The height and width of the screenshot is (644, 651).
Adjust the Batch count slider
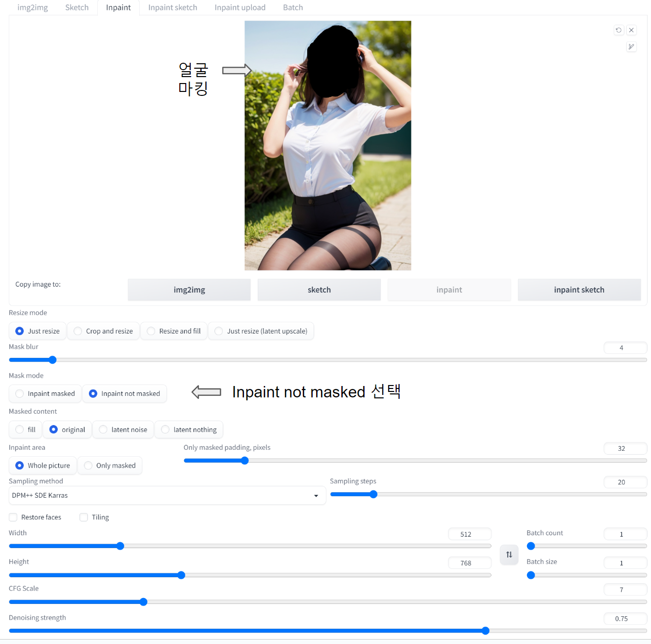(587, 546)
